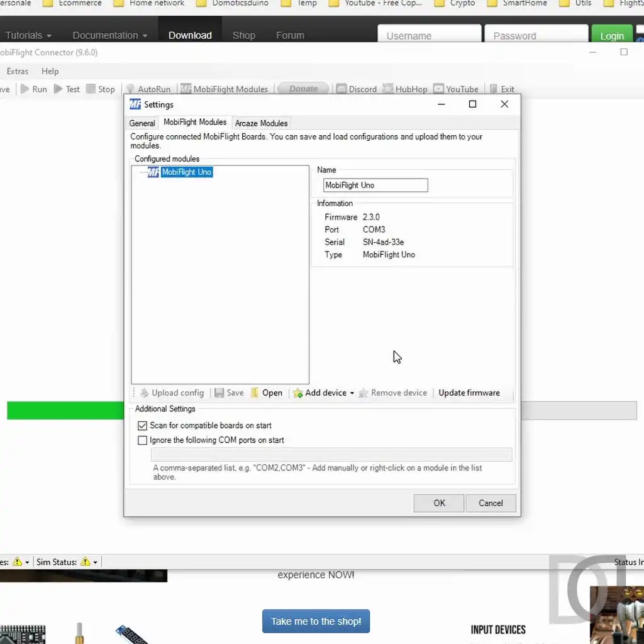Click the Settings dialog MF icon

pos(135,104)
